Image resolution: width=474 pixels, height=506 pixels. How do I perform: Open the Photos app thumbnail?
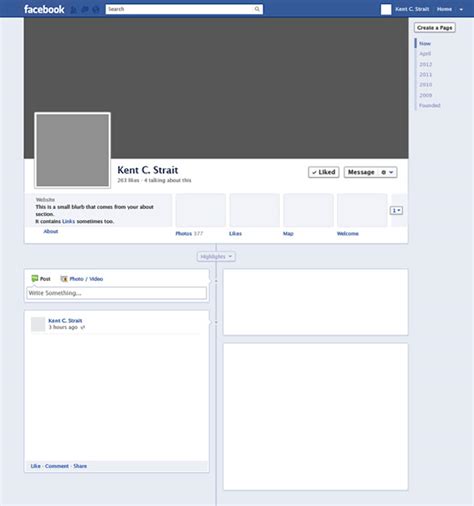pos(201,210)
